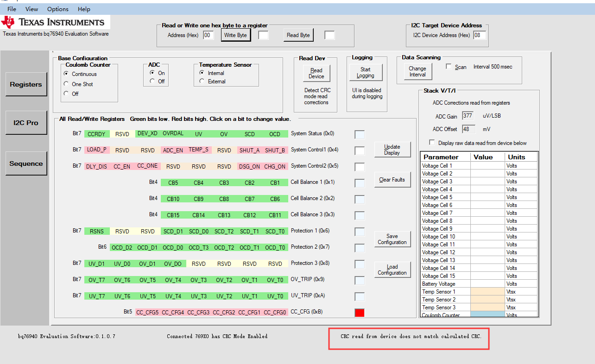Screen dimensions: 595x364
Task: Toggle the DLY_DIS bit
Action: [97, 166]
